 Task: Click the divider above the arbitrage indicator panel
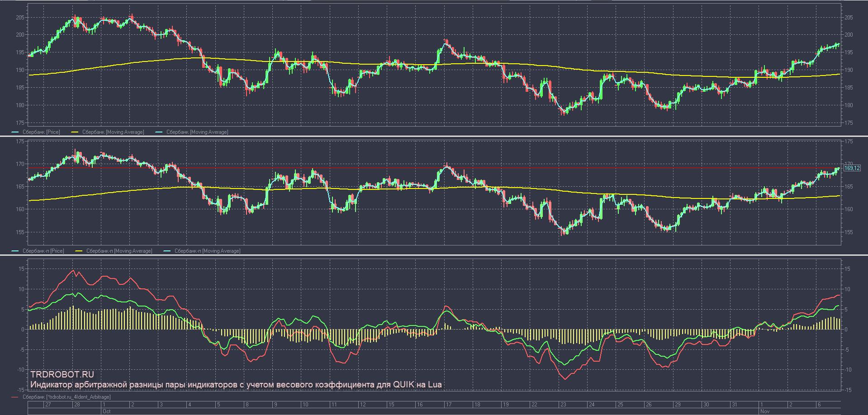[x=434, y=255]
